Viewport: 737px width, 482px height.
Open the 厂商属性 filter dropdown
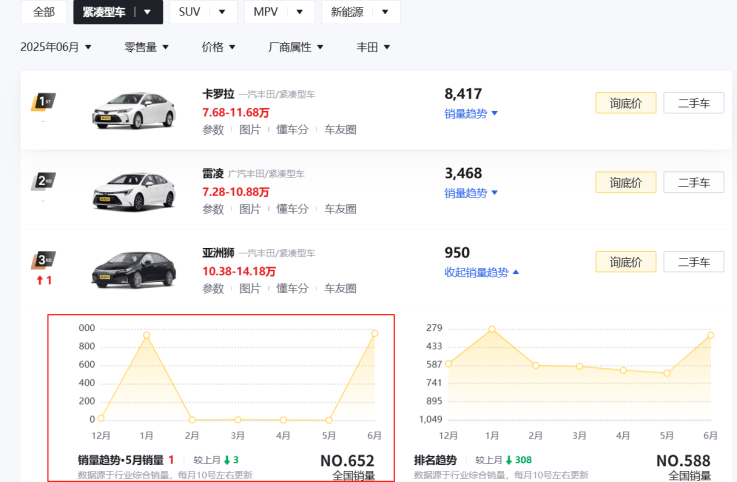[x=296, y=47]
